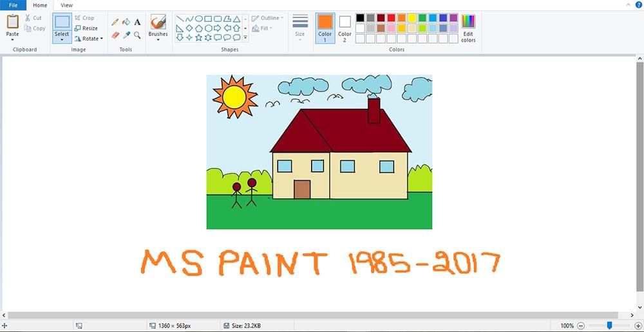Select the Pencil tool
Screen dimensions: 644x332
point(115,22)
